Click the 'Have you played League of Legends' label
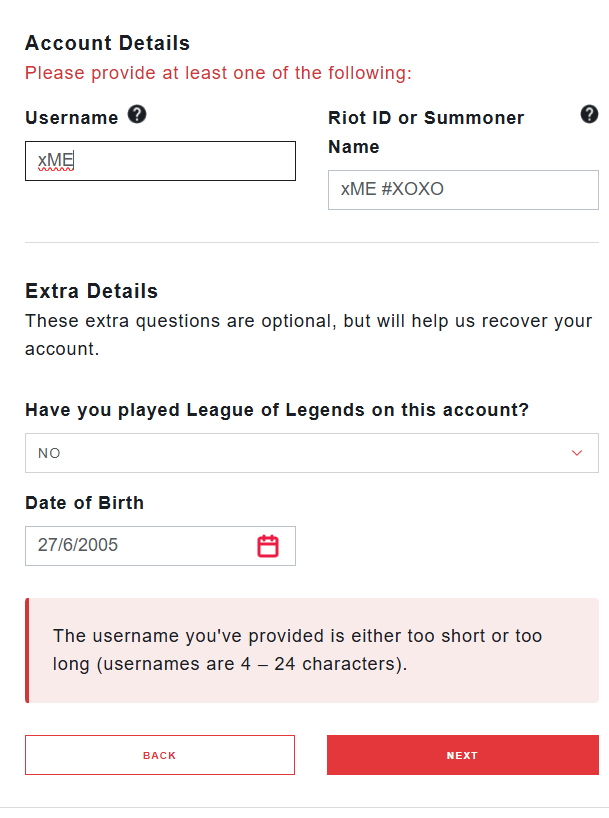Viewport: 609px width, 818px height. [277, 410]
